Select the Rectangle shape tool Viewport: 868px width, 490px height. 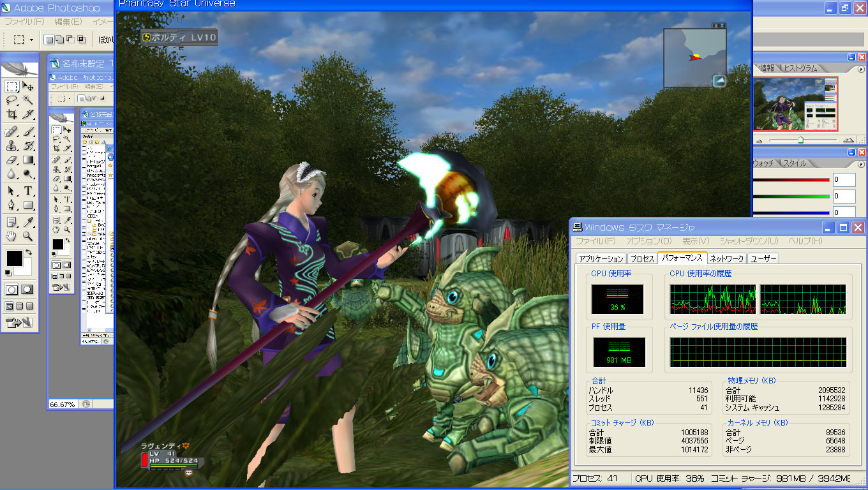pos(28,205)
